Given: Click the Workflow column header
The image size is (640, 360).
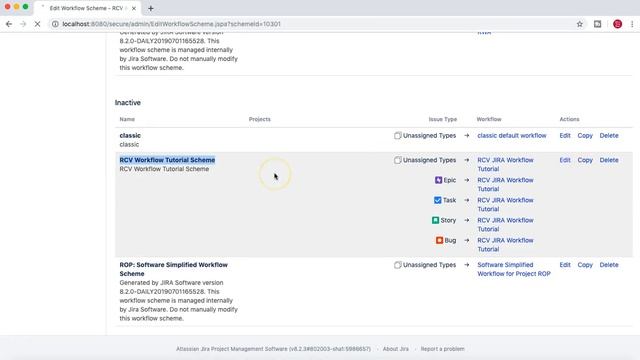Looking at the screenshot, I should 489,119.
